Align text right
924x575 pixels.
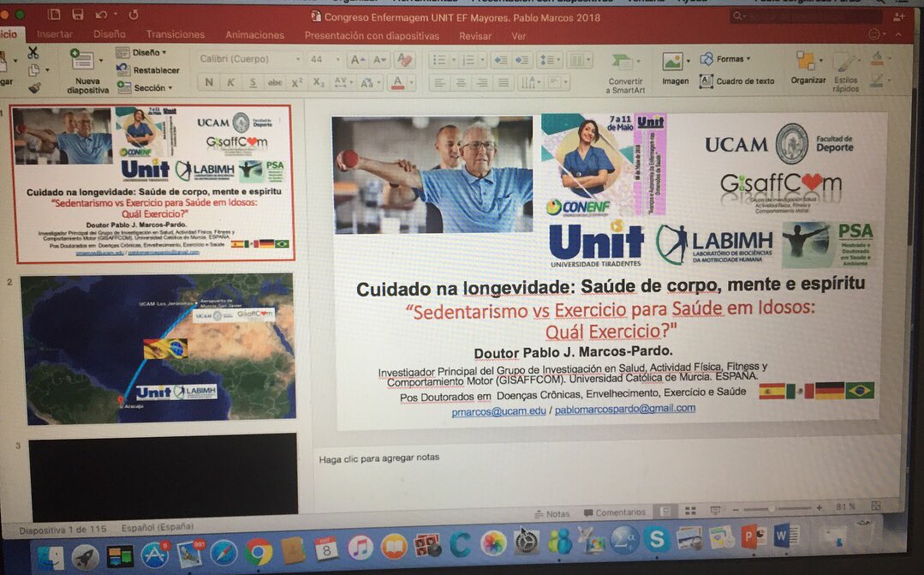(482, 82)
